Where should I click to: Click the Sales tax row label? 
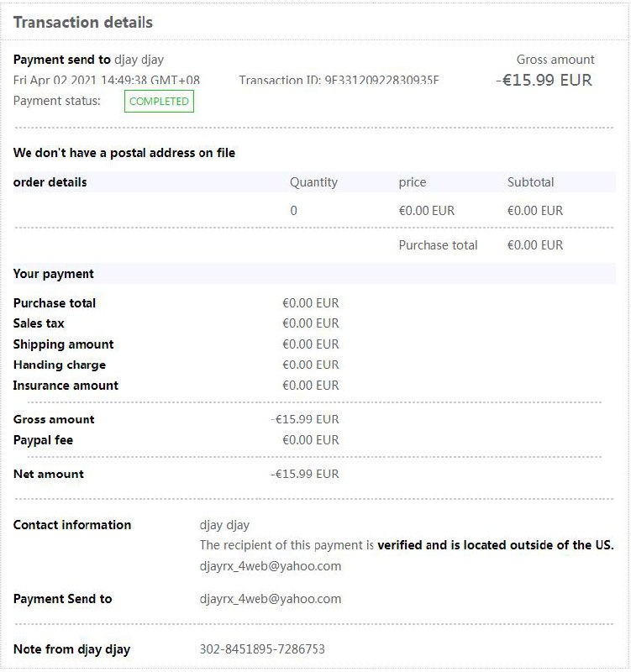[x=39, y=323]
